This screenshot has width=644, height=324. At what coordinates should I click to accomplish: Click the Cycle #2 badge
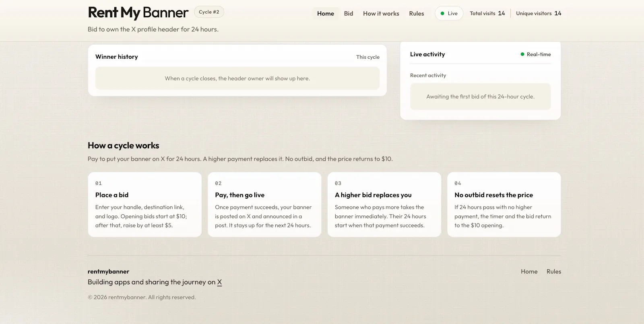click(209, 12)
